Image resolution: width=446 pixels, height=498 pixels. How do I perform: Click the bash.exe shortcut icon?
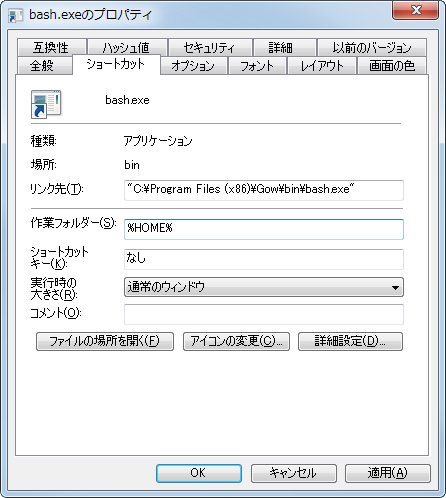46,104
